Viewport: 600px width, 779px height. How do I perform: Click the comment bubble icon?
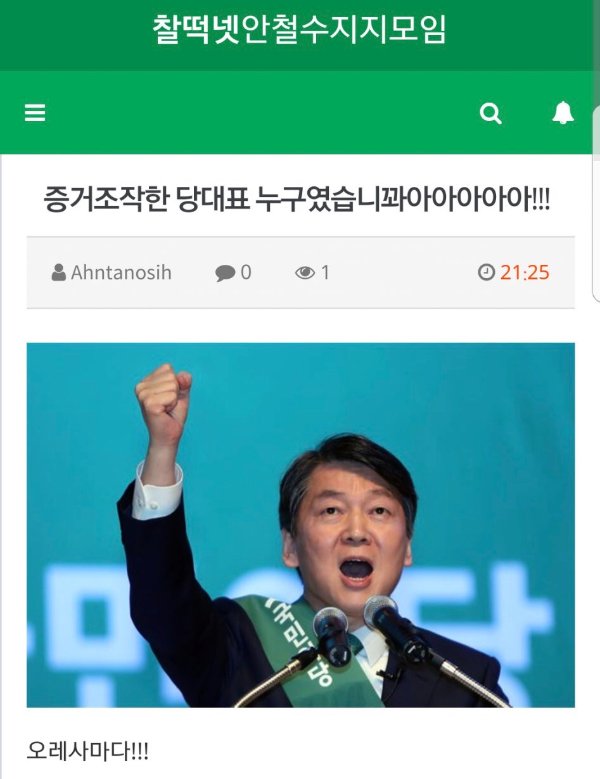point(225,273)
